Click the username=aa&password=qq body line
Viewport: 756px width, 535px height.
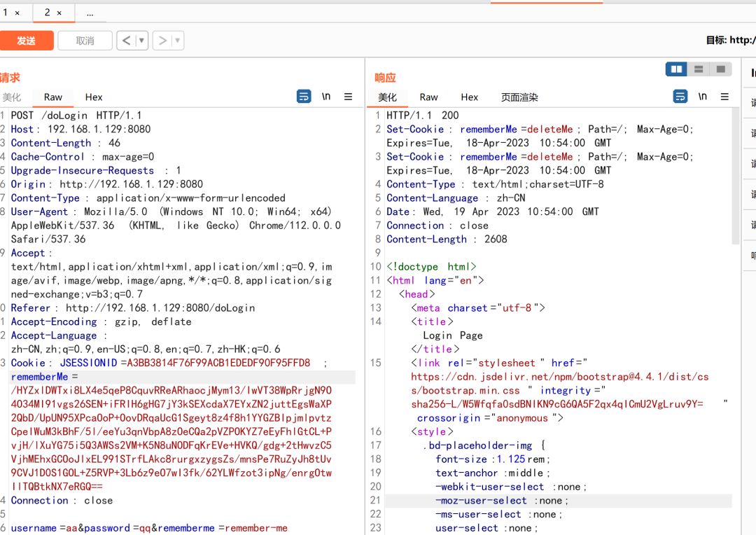point(149,528)
